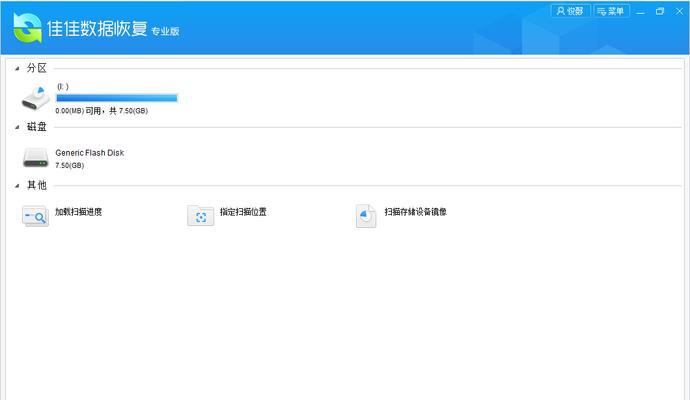This screenshot has height=400, width=690.
Task: Click the app logo in title bar
Action: coord(27,28)
